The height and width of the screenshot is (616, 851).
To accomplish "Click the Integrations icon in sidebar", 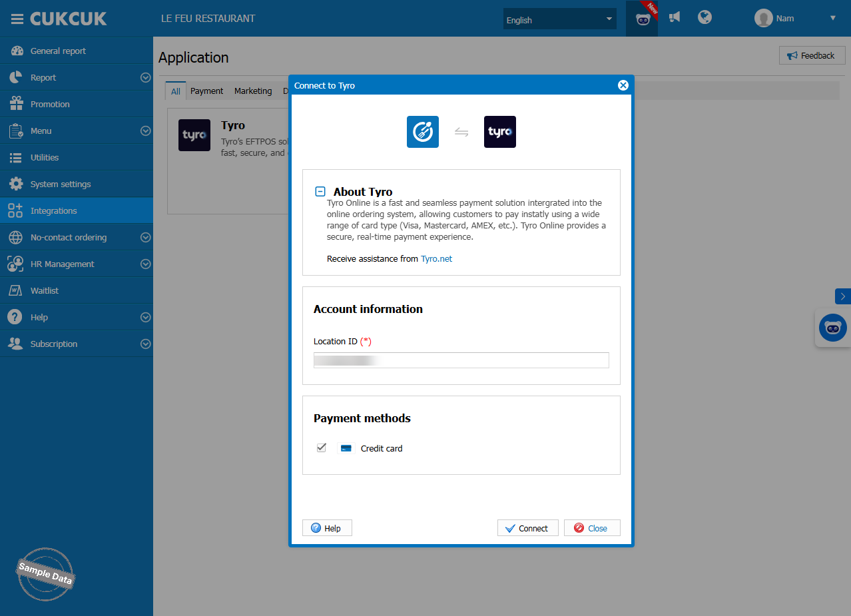I will pos(15,210).
